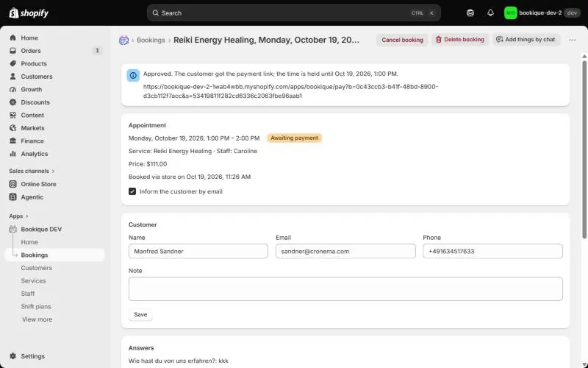Screen dimensions: 588x368
Task: Click the search magnifier icon
Action: (155, 13)
